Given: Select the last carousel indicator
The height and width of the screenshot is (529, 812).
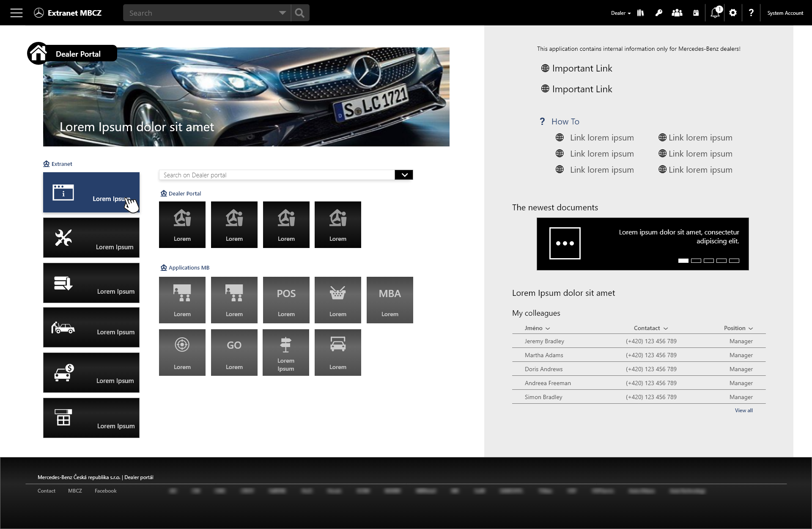Looking at the screenshot, I should (x=734, y=261).
